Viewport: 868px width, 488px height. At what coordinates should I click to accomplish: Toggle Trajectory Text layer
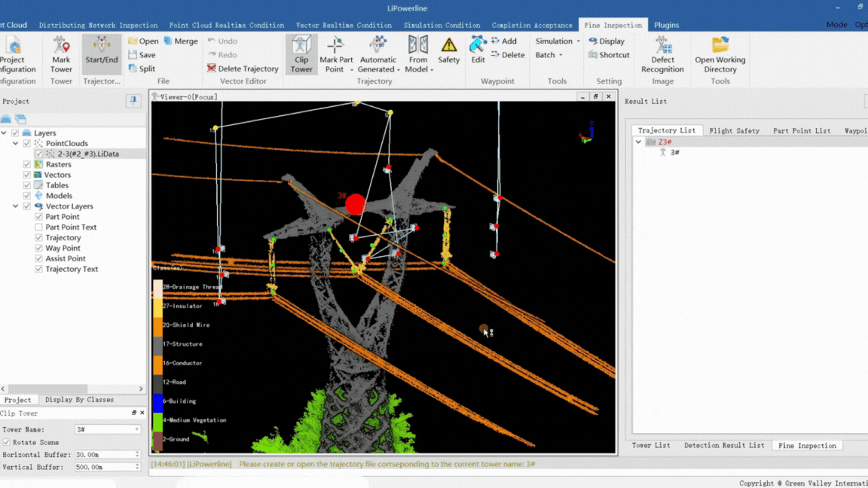coord(38,270)
